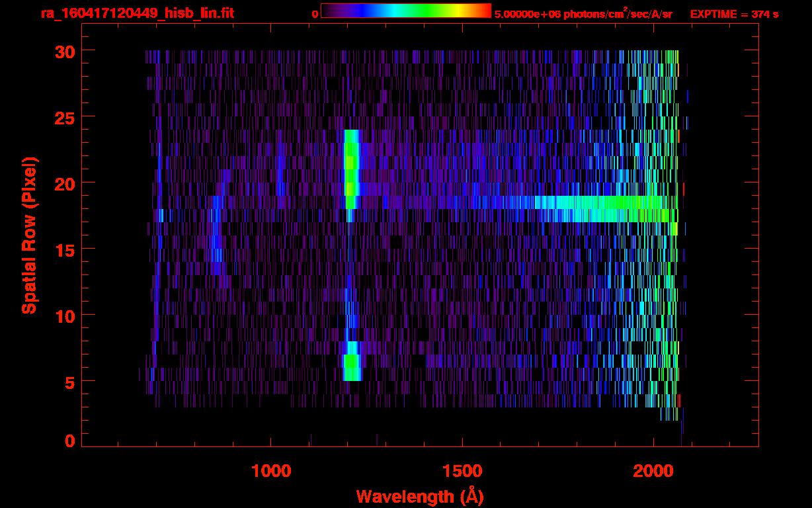Click the ra_160417120449_hisb_lin.fit filename title
The width and height of the screenshot is (812, 508).
137,13
